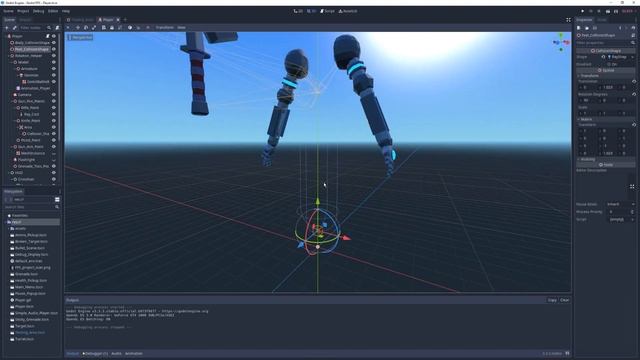
Task: Copy the Output log text
Action: coord(552,300)
